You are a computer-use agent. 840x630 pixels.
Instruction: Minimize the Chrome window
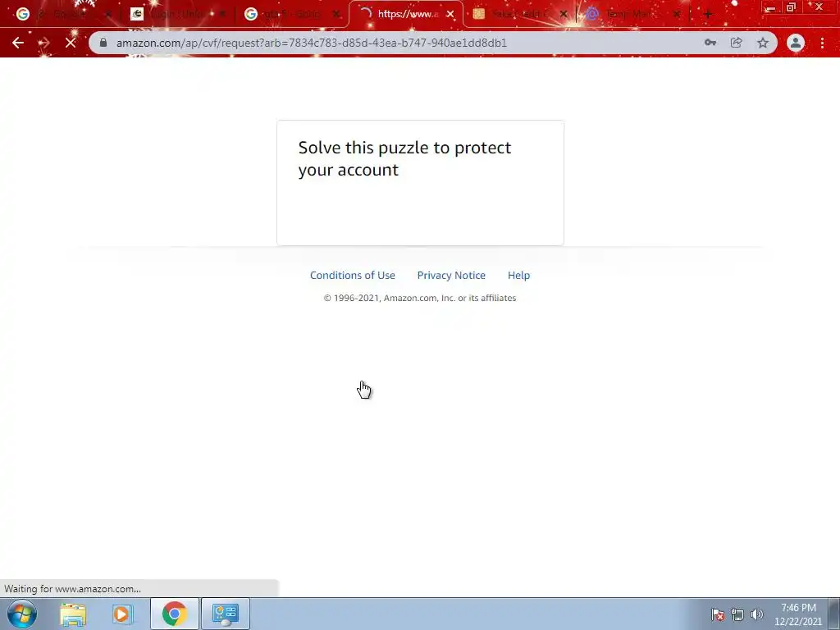click(770, 7)
